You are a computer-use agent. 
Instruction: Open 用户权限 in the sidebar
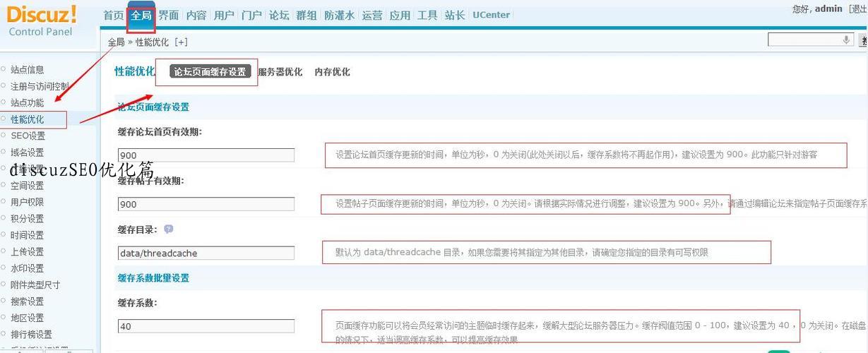point(28,202)
